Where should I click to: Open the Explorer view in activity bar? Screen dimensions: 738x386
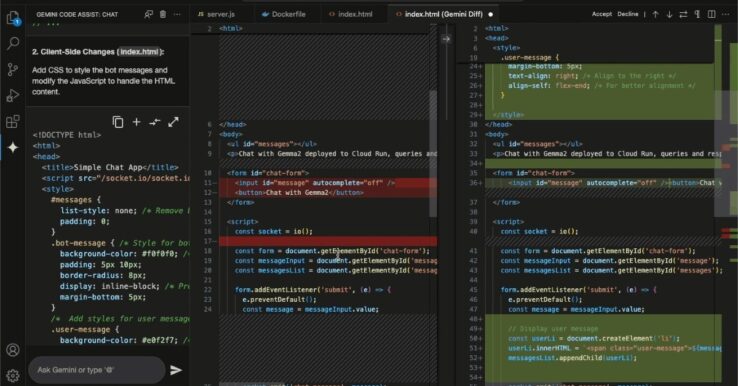(13, 18)
